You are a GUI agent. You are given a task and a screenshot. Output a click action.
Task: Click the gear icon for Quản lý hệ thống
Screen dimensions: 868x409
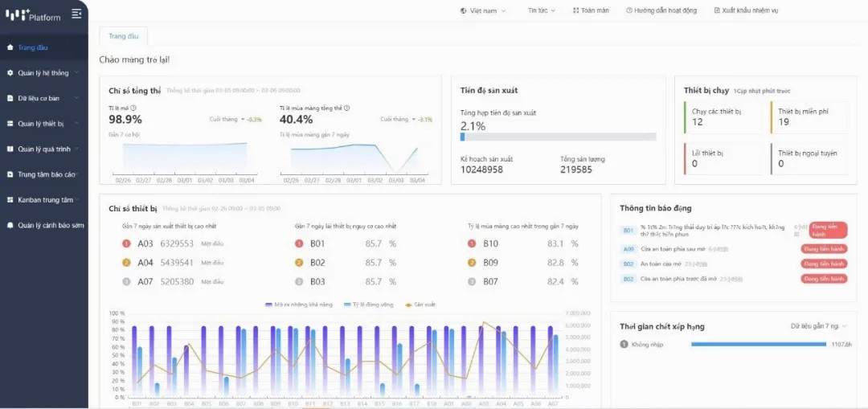coord(10,72)
